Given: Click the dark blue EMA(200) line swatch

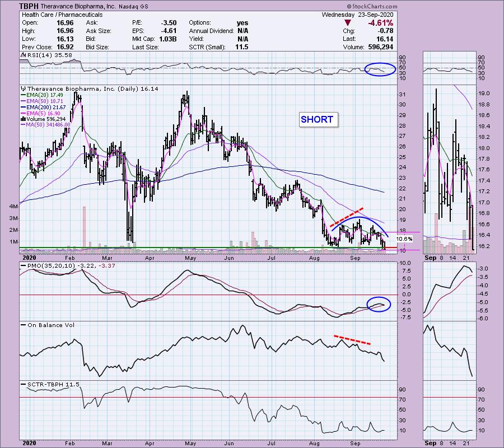Looking at the screenshot, I should pyautogui.click(x=23, y=108).
